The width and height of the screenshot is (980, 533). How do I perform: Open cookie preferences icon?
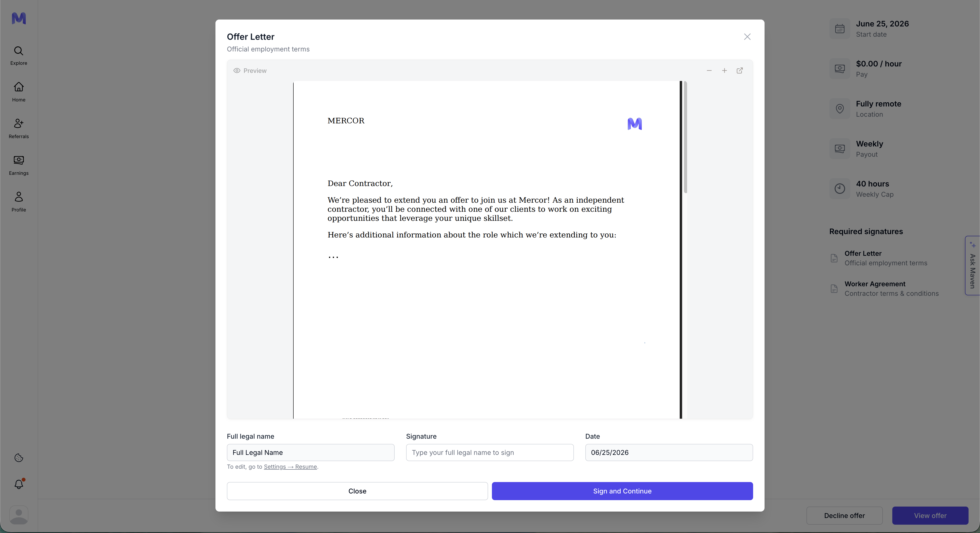[19, 458]
